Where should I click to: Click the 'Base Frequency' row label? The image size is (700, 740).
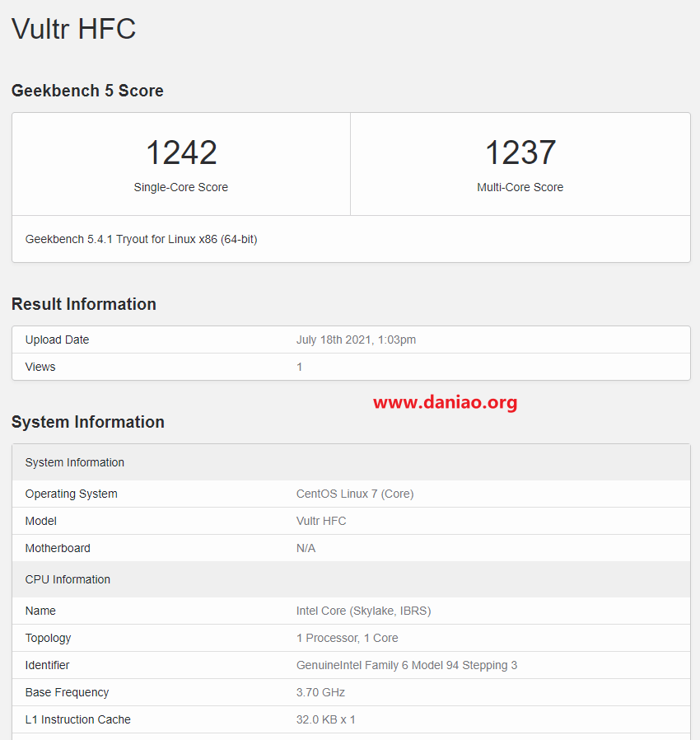(x=67, y=693)
